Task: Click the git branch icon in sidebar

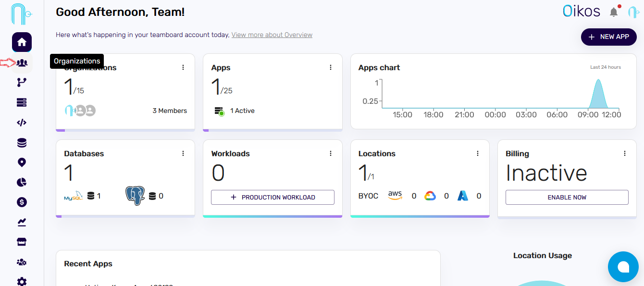Action: pos(22,83)
